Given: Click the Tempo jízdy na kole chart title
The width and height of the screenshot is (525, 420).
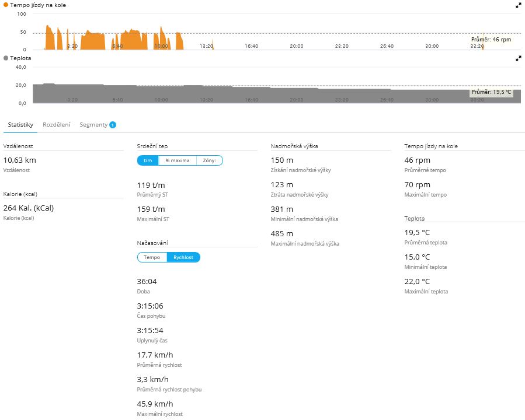Looking at the screenshot, I should pos(37,5).
